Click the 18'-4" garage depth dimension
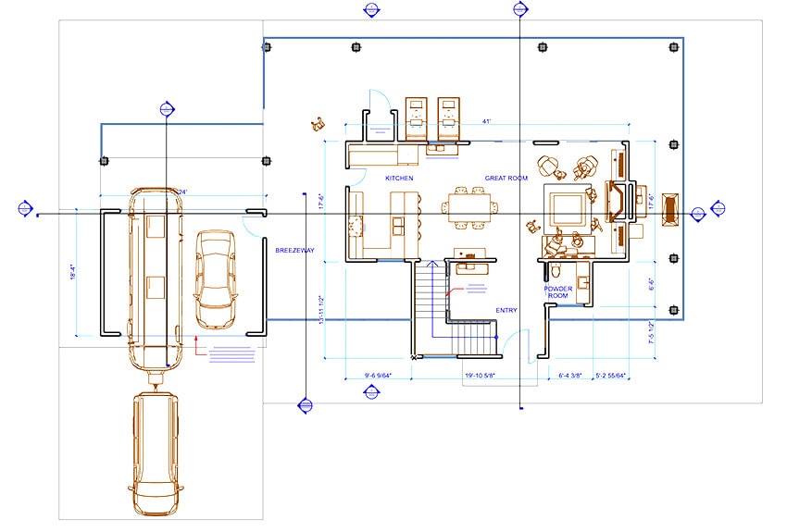787x532 pixels. pyautogui.click(x=73, y=271)
